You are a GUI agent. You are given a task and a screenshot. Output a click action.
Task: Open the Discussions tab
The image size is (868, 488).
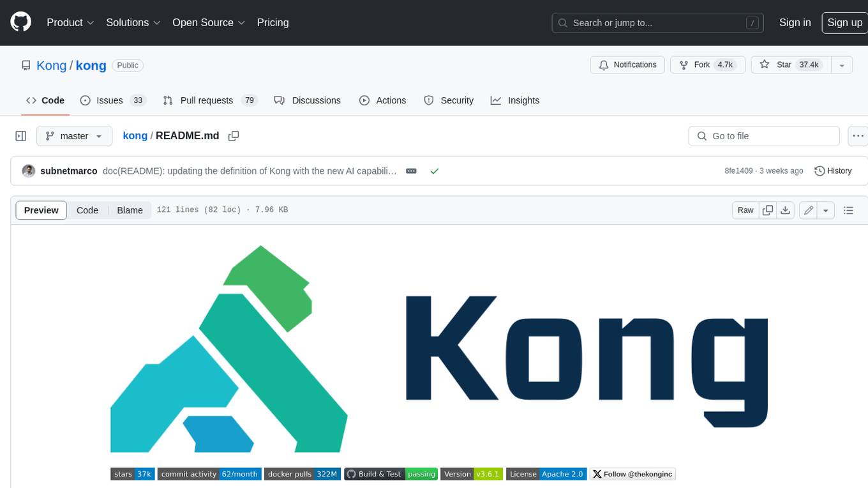click(x=307, y=100)
